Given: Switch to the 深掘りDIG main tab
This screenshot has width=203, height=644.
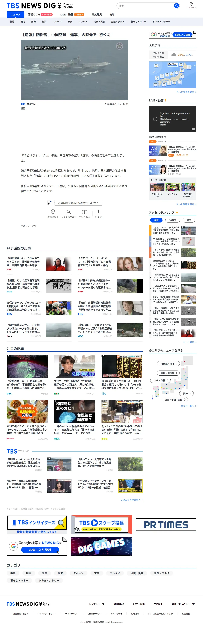Looking at the screenshot, I should click(x=40, y=15).
